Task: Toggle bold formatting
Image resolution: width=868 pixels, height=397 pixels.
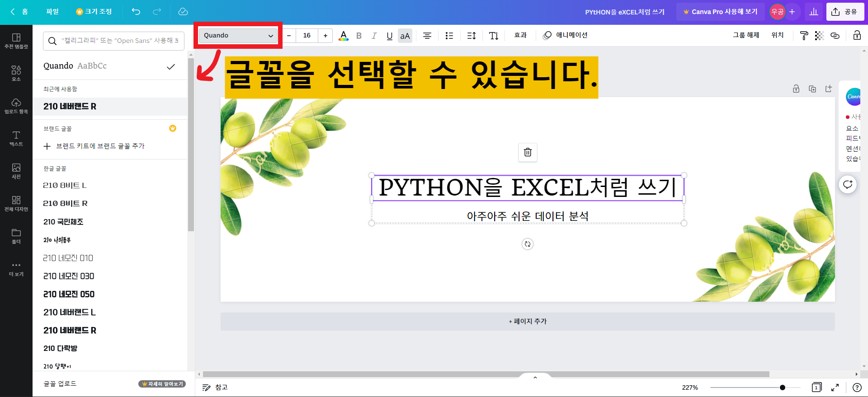Action: (359, 36)
